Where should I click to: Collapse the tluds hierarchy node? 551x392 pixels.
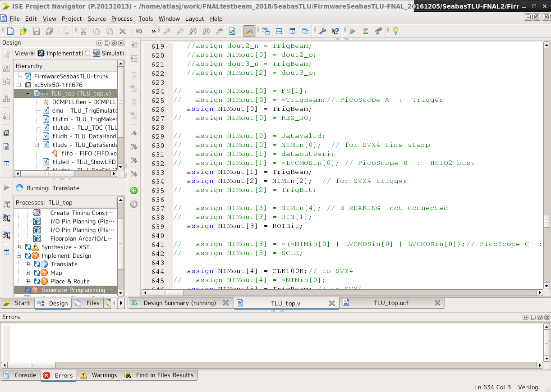[x=37, y=145]
